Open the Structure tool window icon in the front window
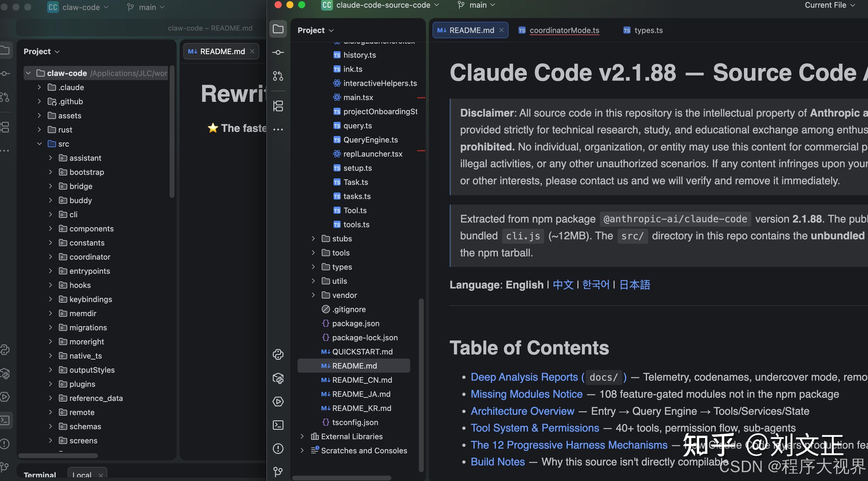This screenshot has height=481, width=868. click(x=278, y=106)
